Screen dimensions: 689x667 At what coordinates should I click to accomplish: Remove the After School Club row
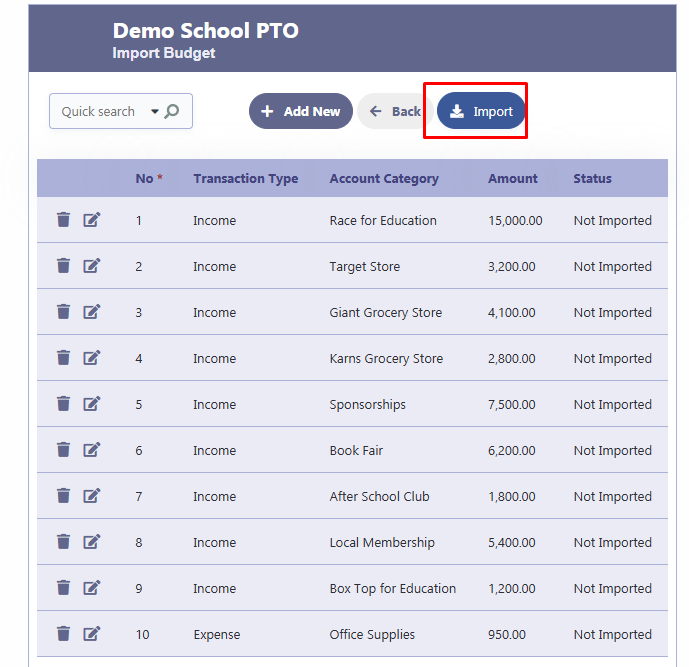(x=63, y=496)
